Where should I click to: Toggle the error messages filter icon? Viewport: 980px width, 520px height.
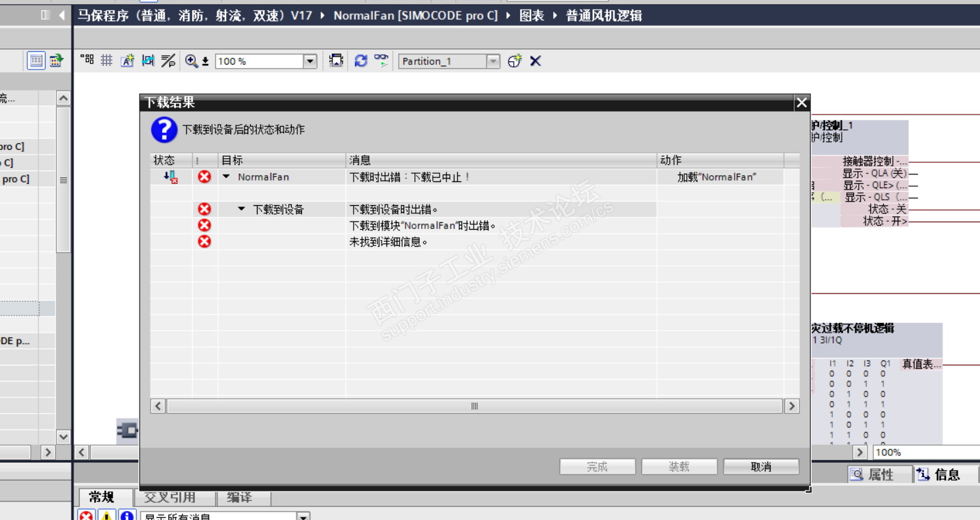(x=86, y=516)
